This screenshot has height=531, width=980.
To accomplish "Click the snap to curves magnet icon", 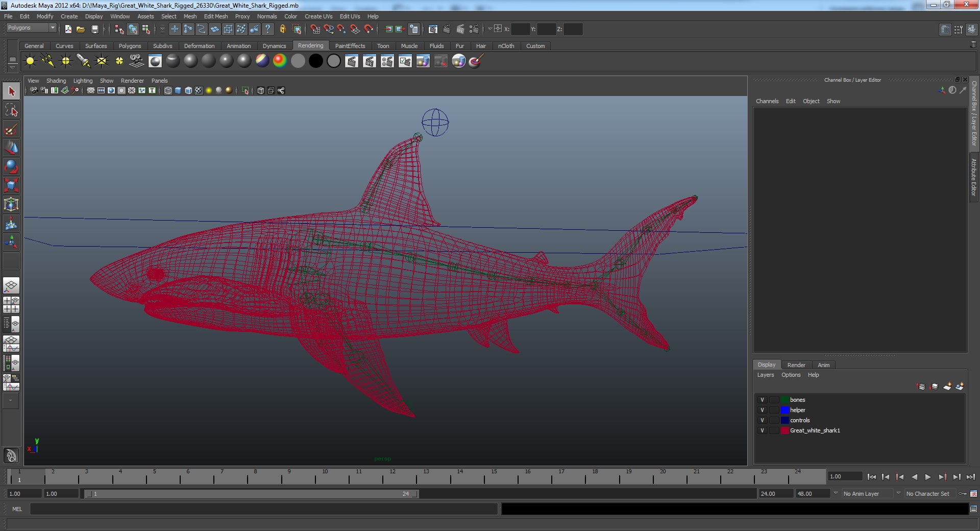I will point(329,30).
